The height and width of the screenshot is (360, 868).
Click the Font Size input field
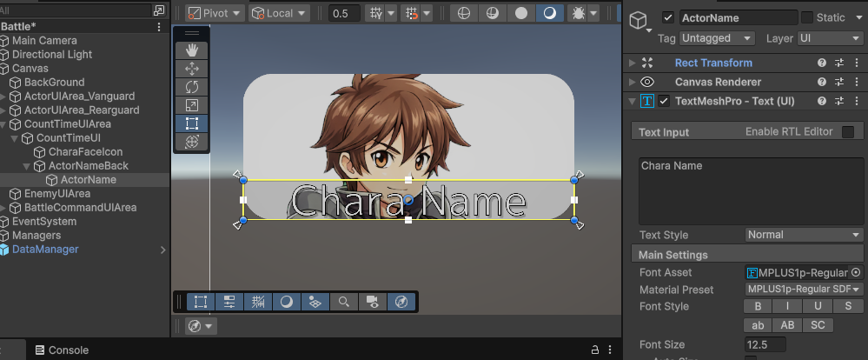coord(765,345)
